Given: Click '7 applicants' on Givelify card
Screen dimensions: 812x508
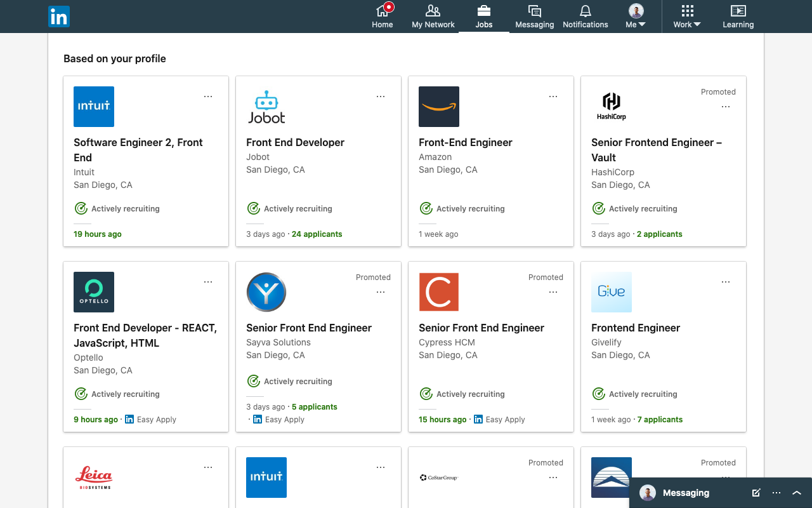Looking at the screenshot, I should (x=660, y=420).
